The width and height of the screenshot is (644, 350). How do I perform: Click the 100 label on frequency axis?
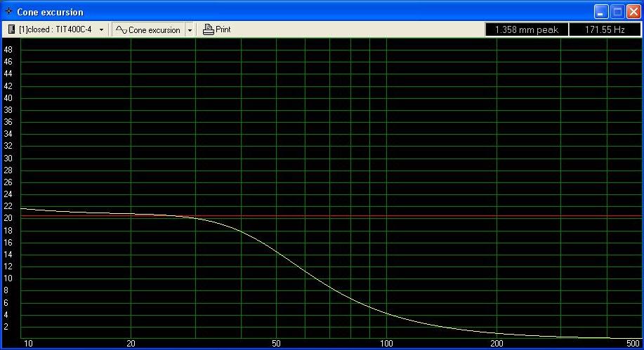pos(386,344)
